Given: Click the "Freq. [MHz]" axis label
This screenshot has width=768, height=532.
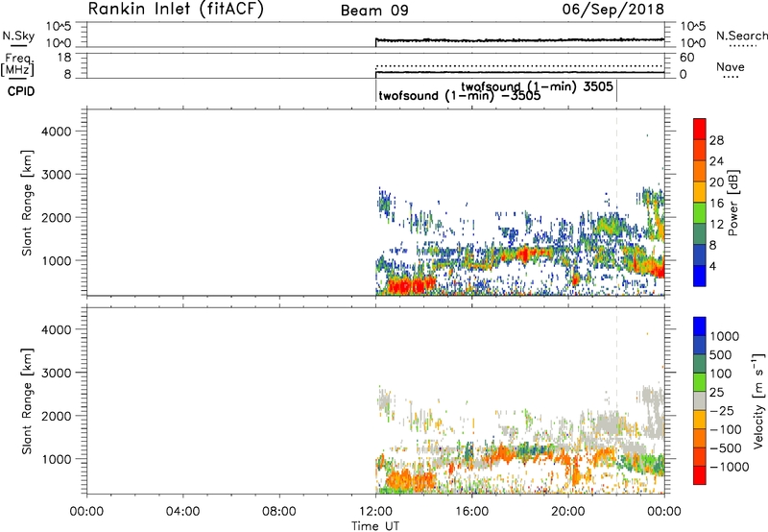Looking at the screenshot, I should [x=17, y=64].
